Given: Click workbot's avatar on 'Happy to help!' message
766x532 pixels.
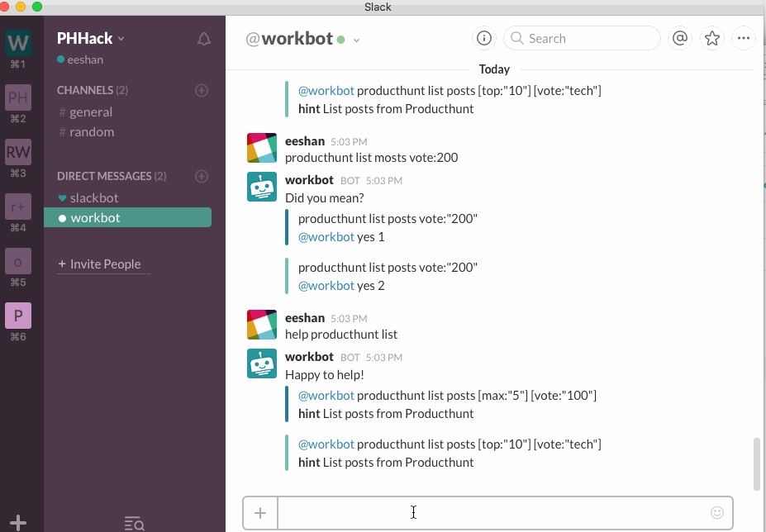Looking at the screenshot, I should (x=262, y=363).
